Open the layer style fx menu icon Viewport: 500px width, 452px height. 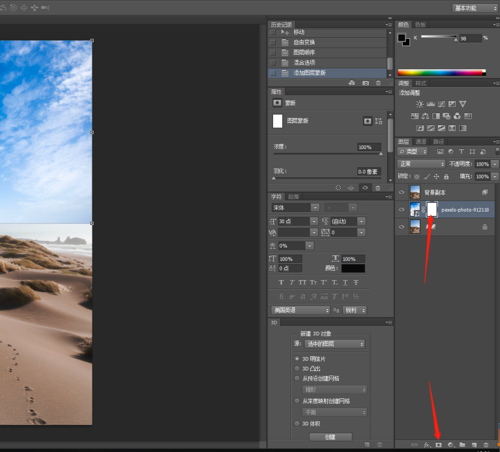(427, 445)
